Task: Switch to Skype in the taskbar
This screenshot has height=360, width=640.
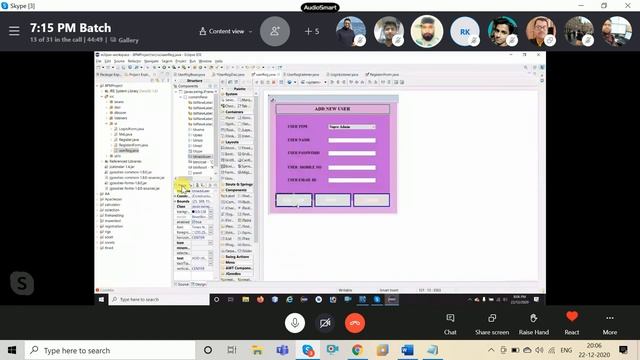Action: pos(308,350)
